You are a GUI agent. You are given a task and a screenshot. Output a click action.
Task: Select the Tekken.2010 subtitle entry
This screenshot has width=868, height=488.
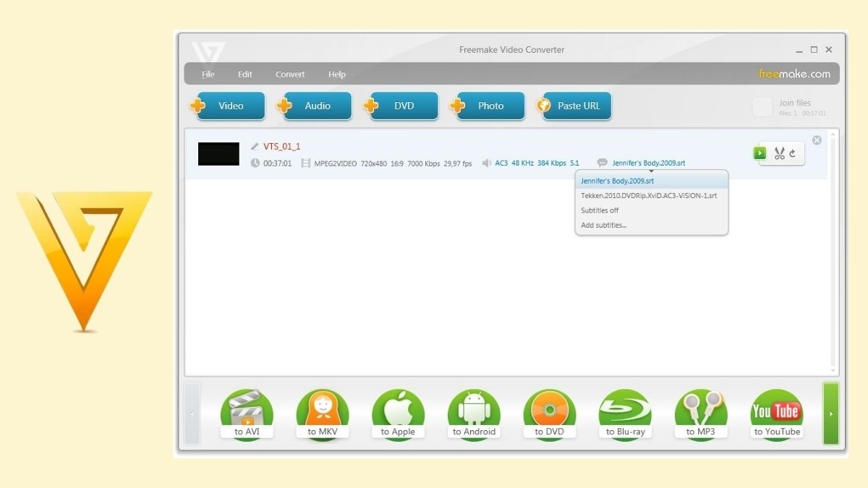649,195
